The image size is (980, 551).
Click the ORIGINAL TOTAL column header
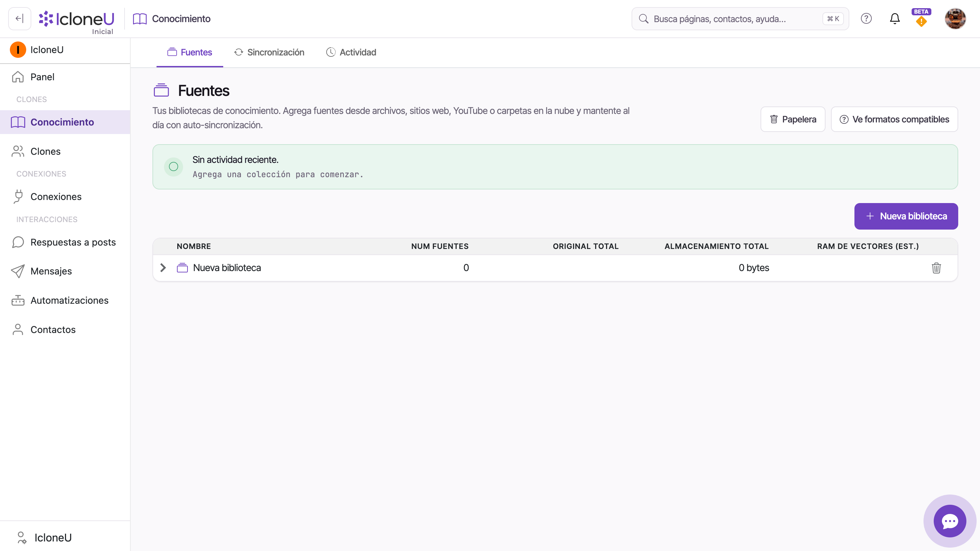click(x=586, y=246)
